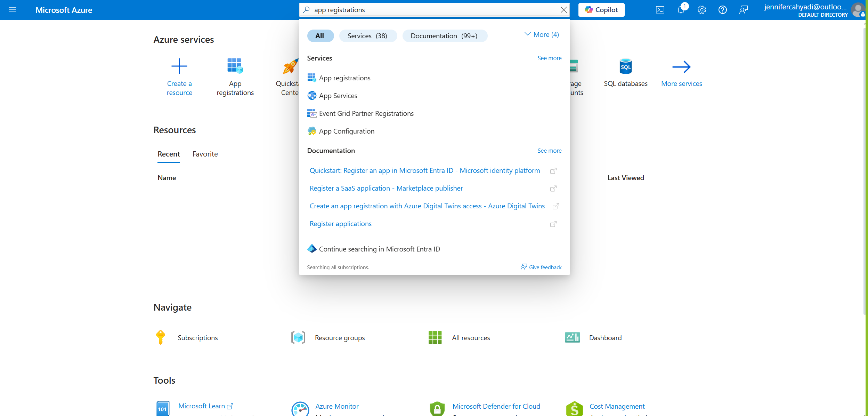Viewport: 868px width, 416px height.
Task: Open Quickstart: Register an app documentation link
Action: click(x=425, y=170)
